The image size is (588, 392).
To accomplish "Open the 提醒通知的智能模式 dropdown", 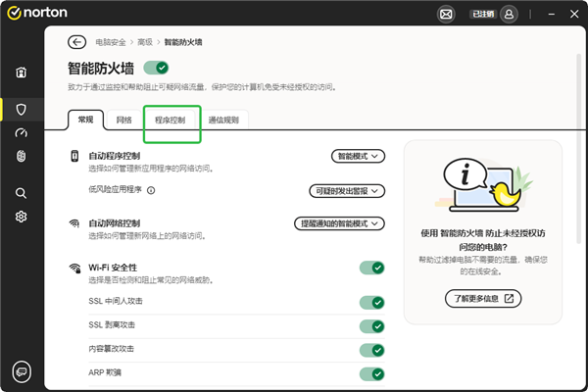I will click(x=339, y=223).
